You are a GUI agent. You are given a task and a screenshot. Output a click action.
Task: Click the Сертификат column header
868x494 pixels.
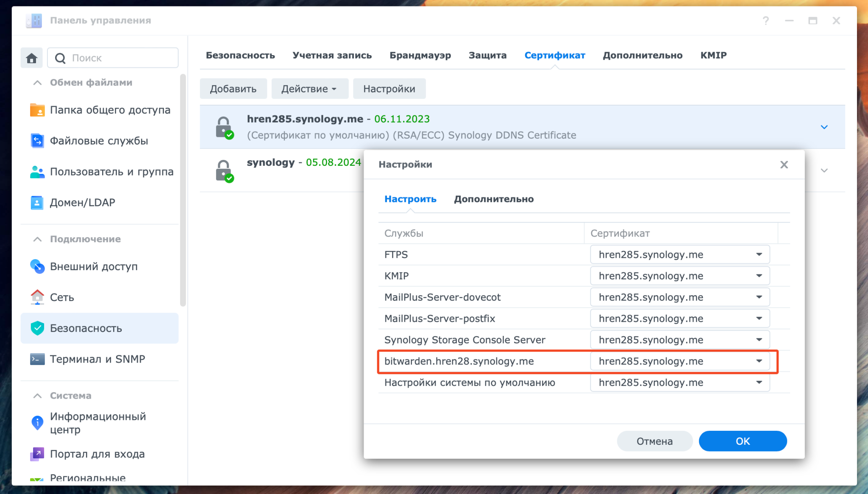click(681, 233)
